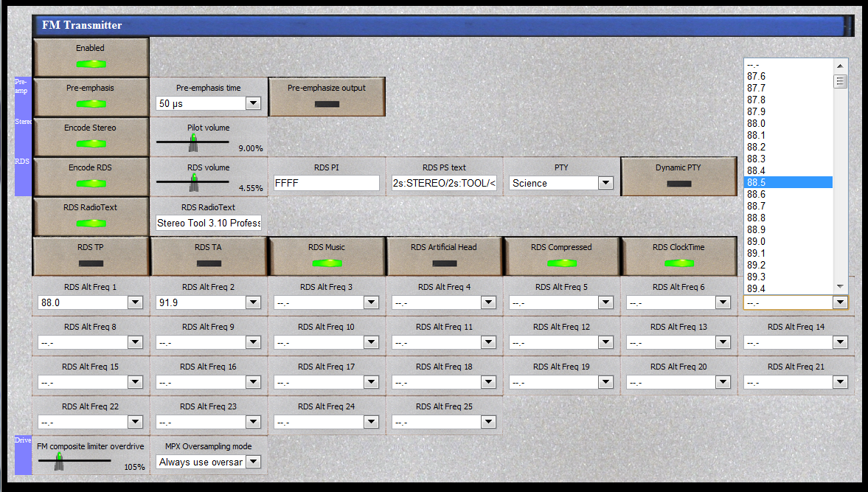Screen dimensions: 868x492
Task: Toggle the RDS RadioText button
Action: [x=91, y=216]
